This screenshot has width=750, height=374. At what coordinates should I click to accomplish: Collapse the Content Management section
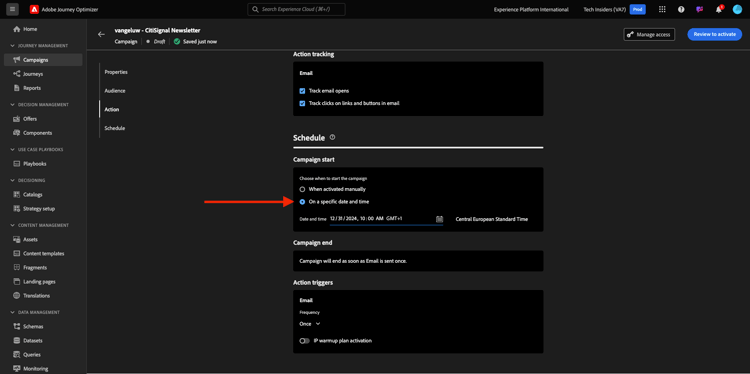(x=13, y=225)
